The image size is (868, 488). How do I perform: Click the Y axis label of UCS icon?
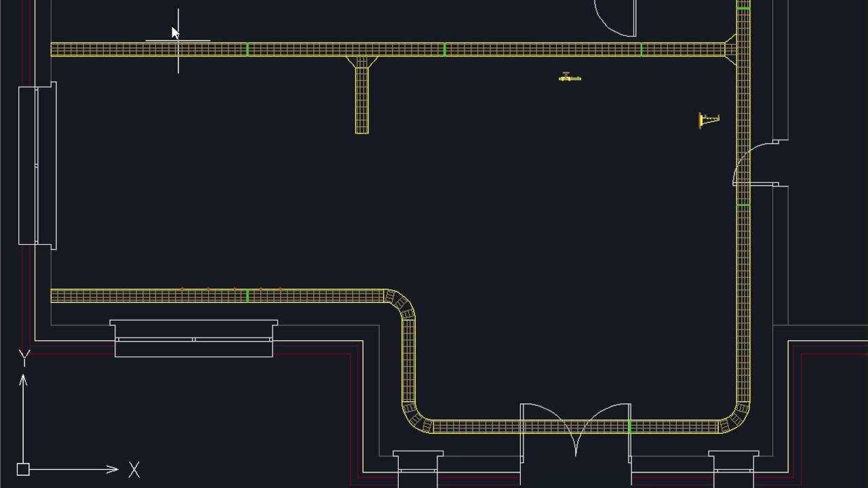24,358
